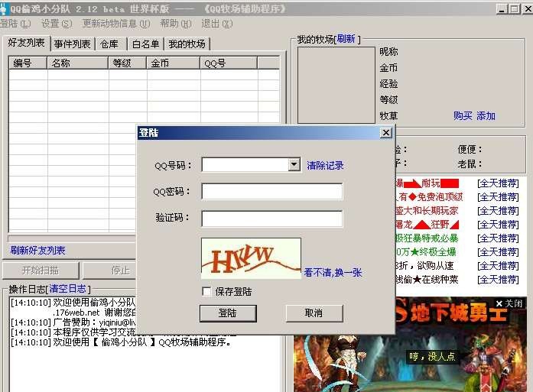Click the HKVW captcha image

(251, 258)
